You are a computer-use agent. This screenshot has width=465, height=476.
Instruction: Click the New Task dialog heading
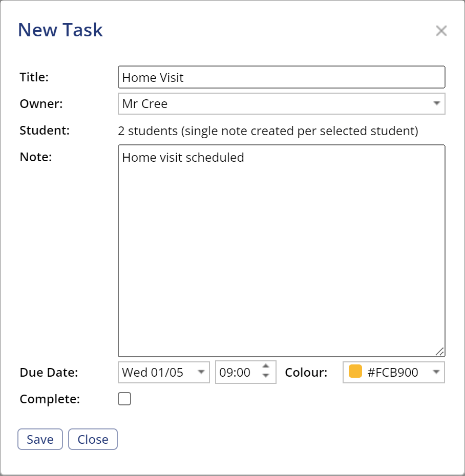tap(60, 30)
